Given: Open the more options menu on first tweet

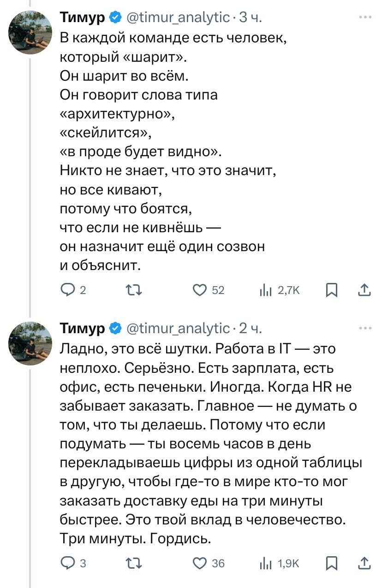Looking at the screenshot, I should pos(365,18).
